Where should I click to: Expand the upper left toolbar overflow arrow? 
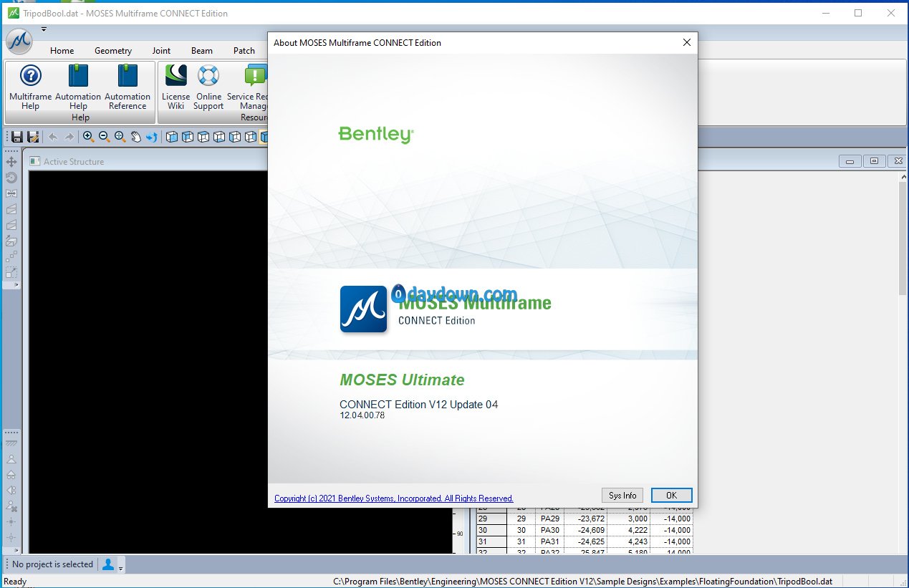[17, 285]
